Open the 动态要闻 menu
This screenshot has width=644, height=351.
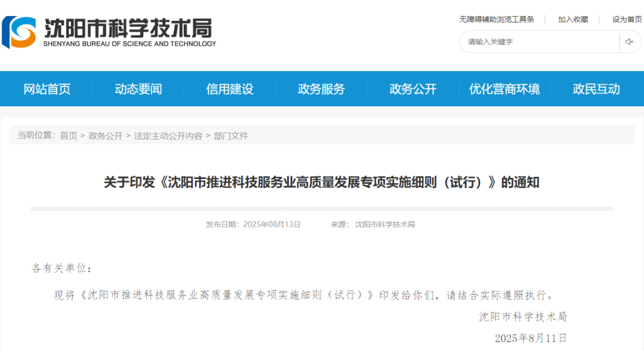tap(138, 88)
